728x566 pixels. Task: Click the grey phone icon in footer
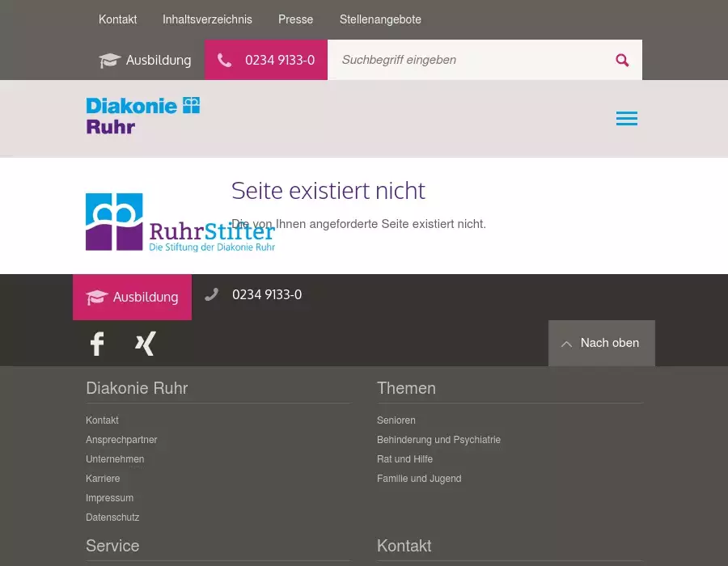pos(212,294)
